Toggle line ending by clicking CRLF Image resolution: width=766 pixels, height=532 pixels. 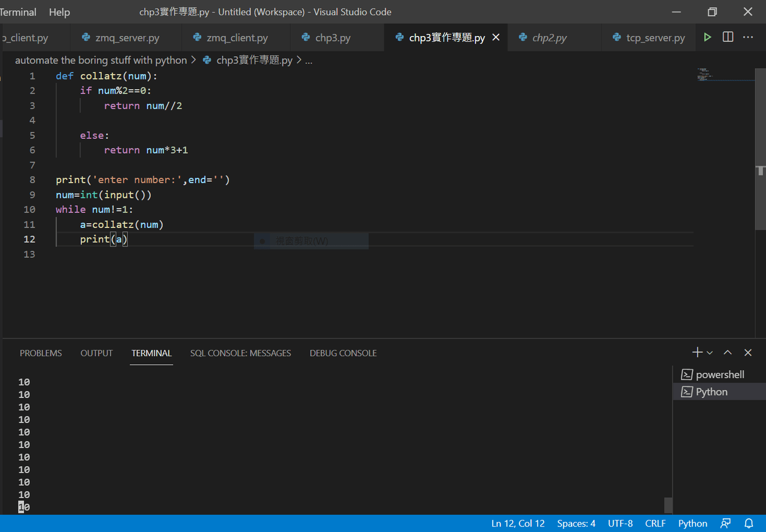click(655, 523)
